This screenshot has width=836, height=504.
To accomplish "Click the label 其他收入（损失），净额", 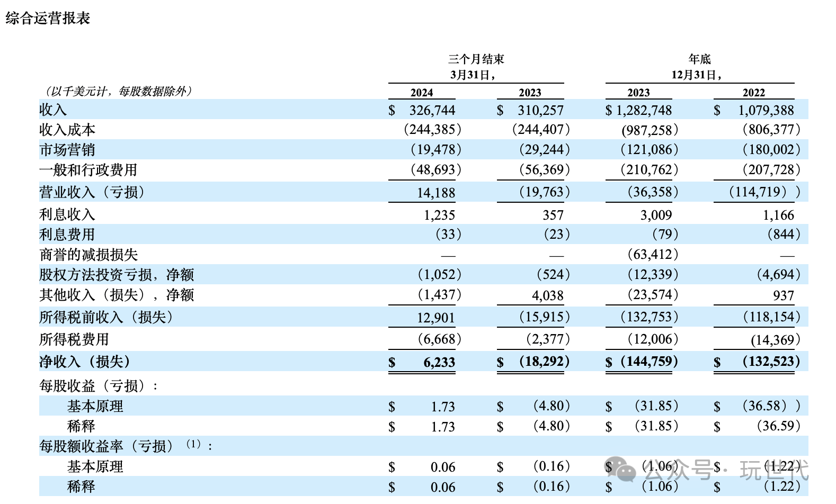I will 117,295.
